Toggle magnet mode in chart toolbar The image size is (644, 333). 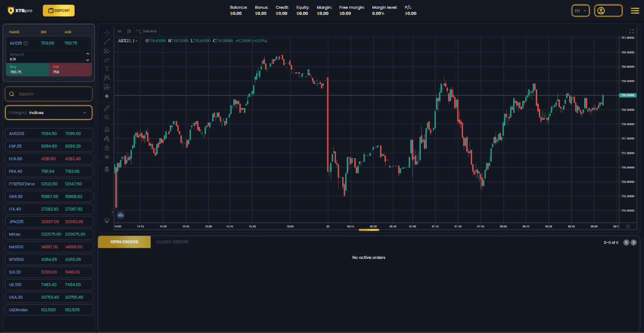[107, 129]
